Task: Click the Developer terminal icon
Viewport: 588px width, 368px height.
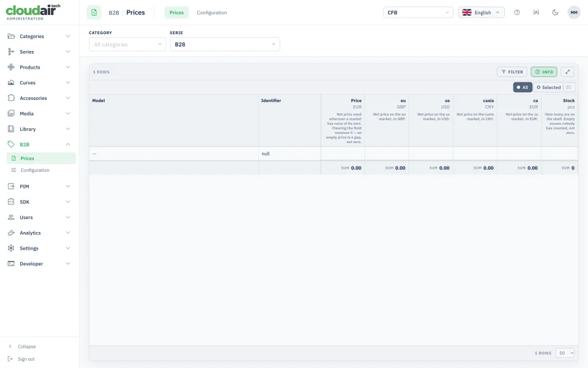Action: pyautogui.click(x=11, y=263)
